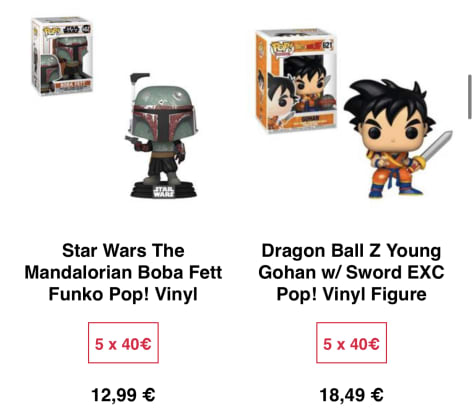This screenshot has height=410, width=475.
Task: Click the Young Gohan unboxed sword figure
Action: click(x=397, y=138)
